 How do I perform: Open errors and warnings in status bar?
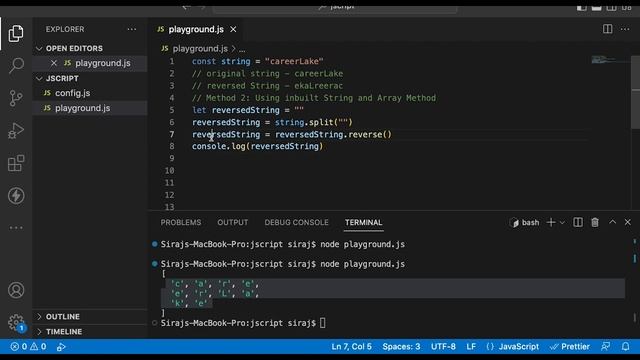28,347
